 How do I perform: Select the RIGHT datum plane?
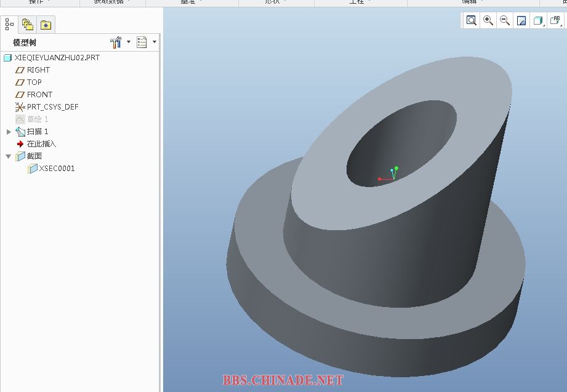(33, 70)
